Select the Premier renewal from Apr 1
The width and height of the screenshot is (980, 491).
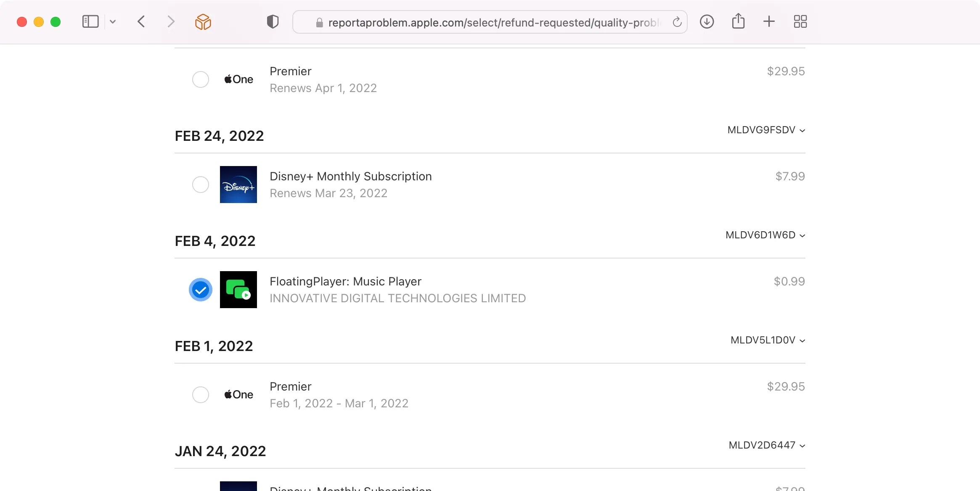(201, 79)
